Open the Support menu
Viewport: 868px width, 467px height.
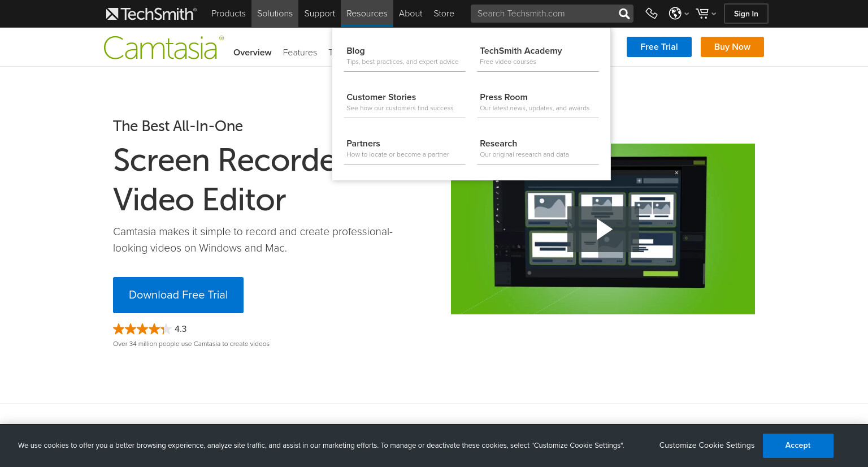click(x=319, y=14)
